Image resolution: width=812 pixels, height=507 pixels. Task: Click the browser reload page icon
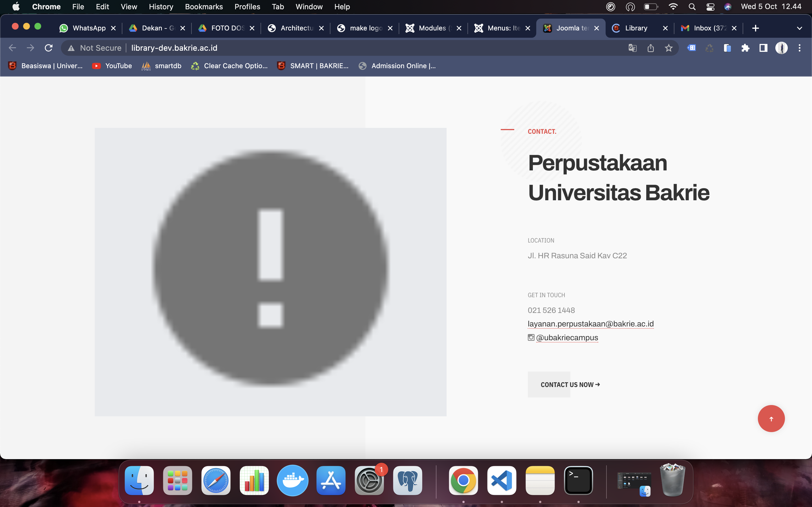pos(49,48)
